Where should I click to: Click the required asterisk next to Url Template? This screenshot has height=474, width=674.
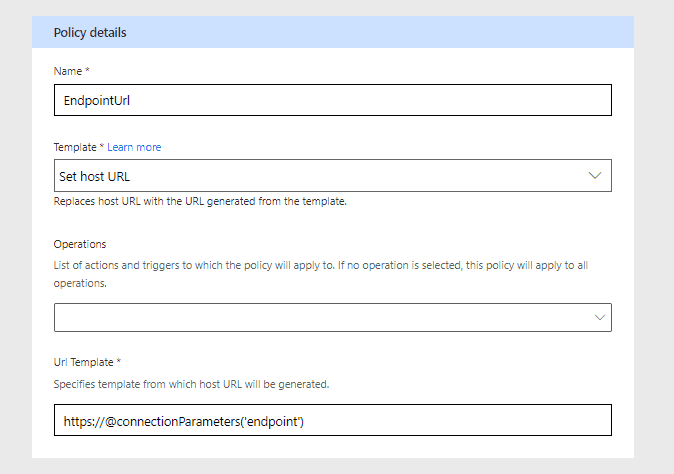point(119,361)
